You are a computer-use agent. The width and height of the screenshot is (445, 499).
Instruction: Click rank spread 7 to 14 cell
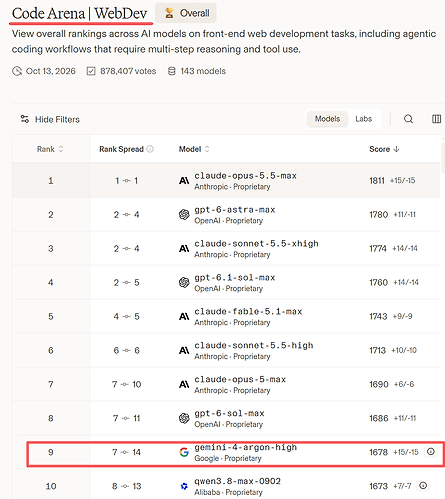click(126, 452)
